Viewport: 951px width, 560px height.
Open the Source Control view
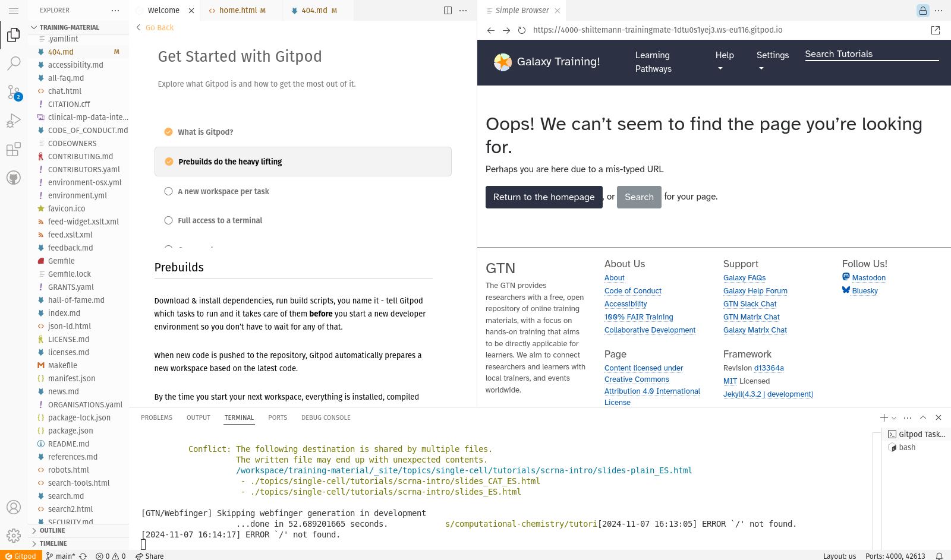[14, 92]
